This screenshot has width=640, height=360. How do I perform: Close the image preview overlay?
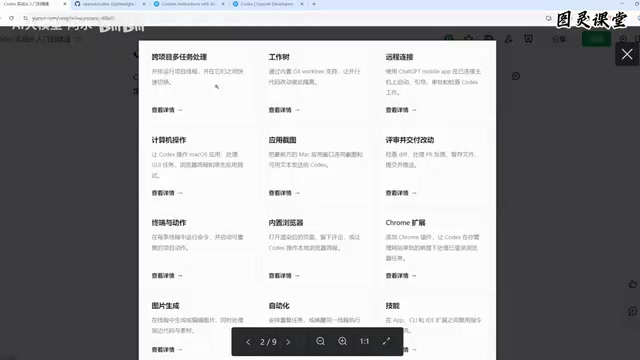(x=627, y=54)
